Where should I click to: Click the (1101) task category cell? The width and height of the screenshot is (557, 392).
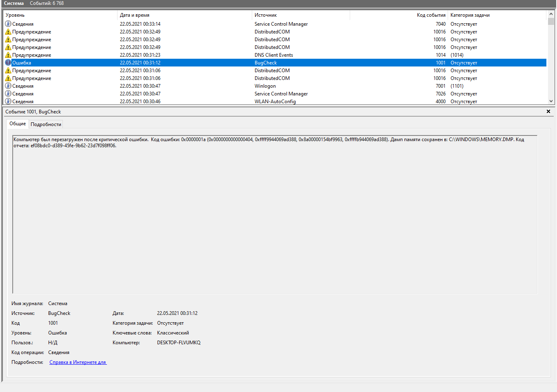coord(457,86)
